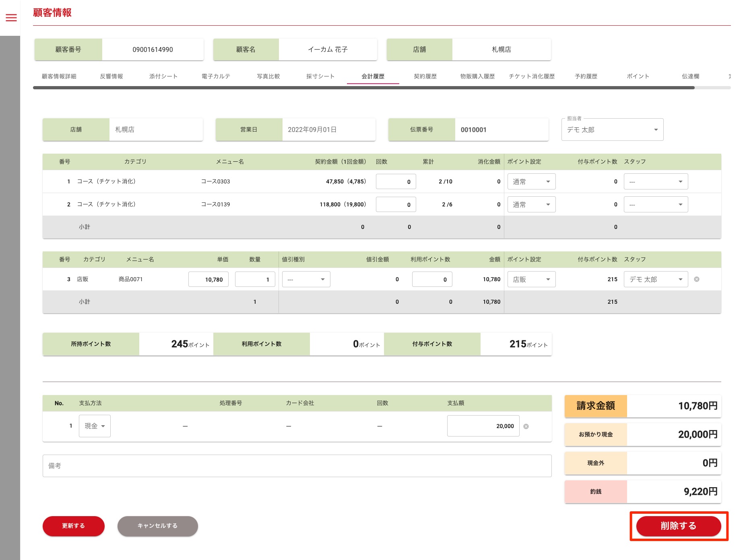Remove product row 3 with the X icon
The image size is (743, 560).
tap(696, 279)
